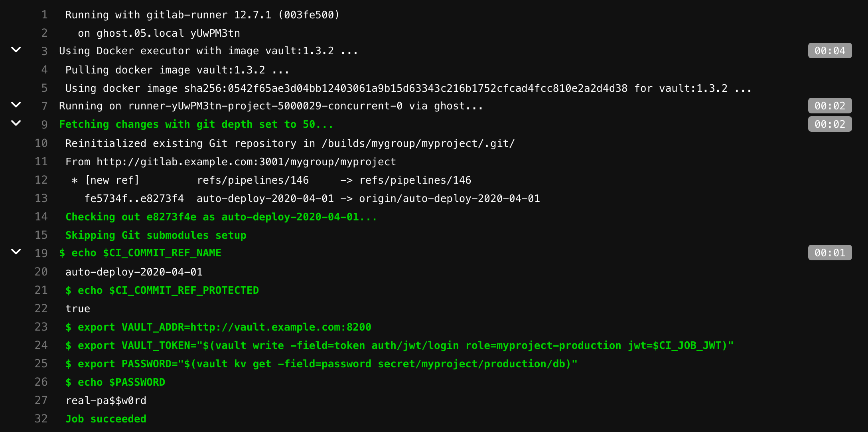Click the 00:04 duration badge
This screenshot has height=432, width=868.
tap(830, 51)
